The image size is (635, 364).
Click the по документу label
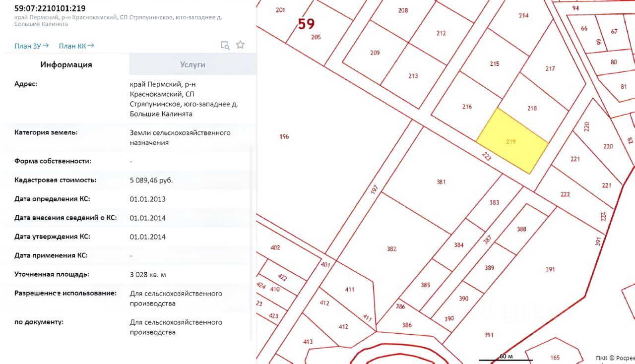coord(39,322)
